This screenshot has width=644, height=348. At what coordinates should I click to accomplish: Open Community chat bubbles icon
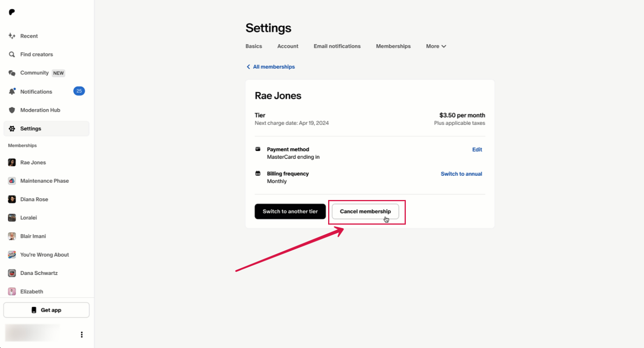coord(12,73)
